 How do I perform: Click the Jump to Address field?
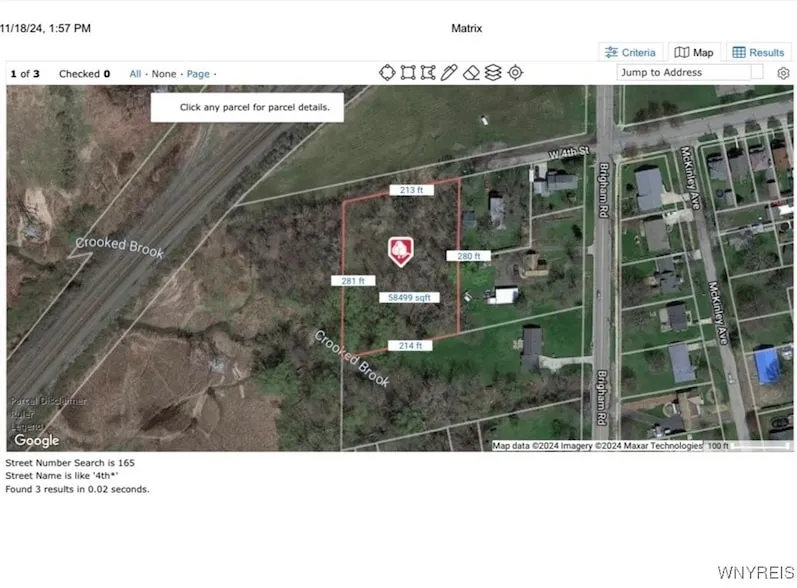coord(683,72)
